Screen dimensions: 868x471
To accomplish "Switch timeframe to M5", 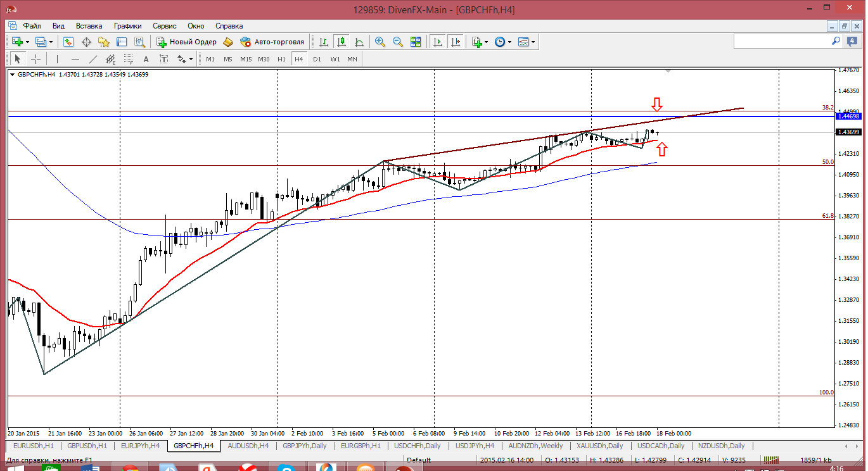I will click(x=228, y=59).
